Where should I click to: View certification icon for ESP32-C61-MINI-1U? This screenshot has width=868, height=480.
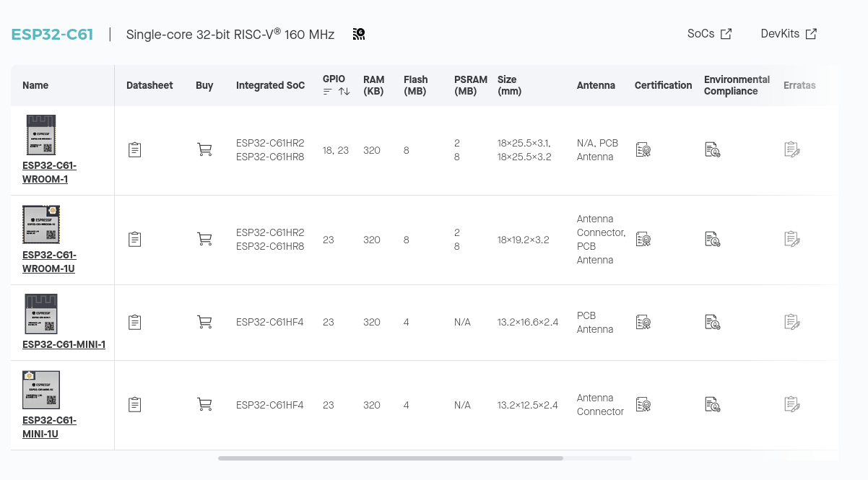643,404
